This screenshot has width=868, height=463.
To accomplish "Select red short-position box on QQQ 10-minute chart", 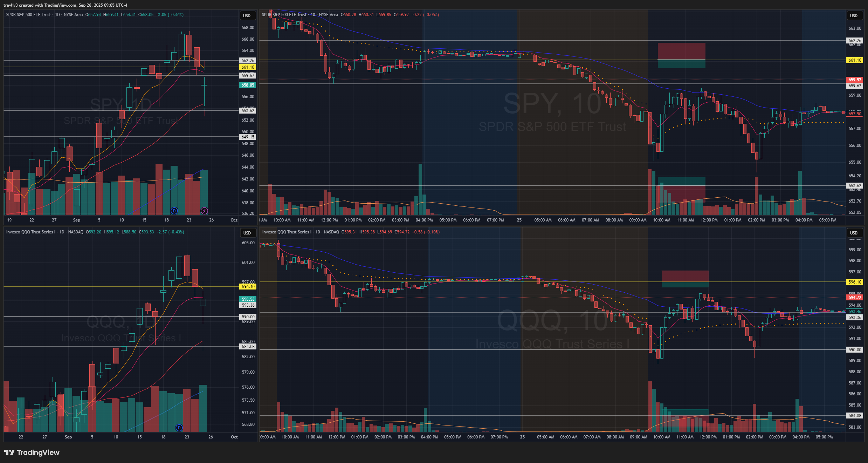I will [685, 276].
